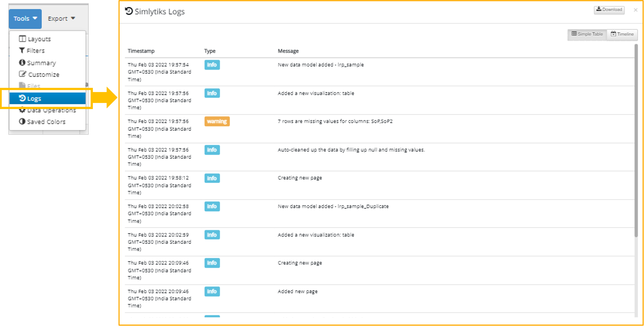This screenshot has width=644, height=326.
Task: Click the orange warning badge
Action: pos(217,121)
